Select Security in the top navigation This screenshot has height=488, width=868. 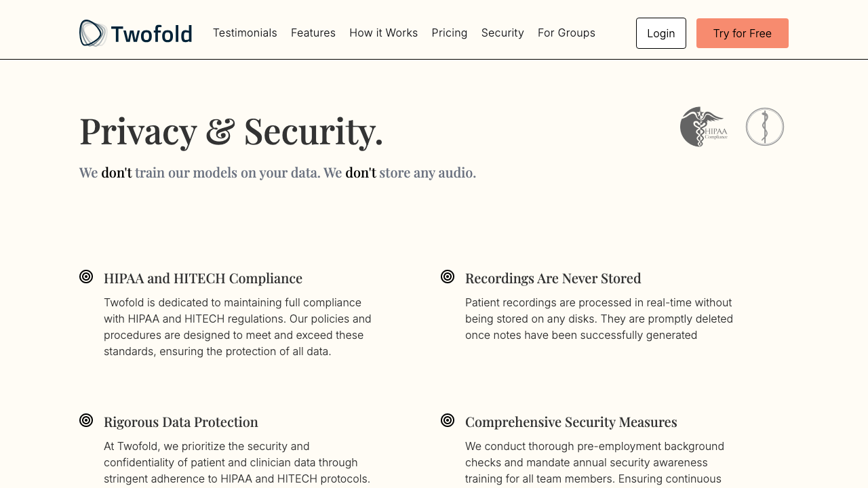[x=502, y=33]
